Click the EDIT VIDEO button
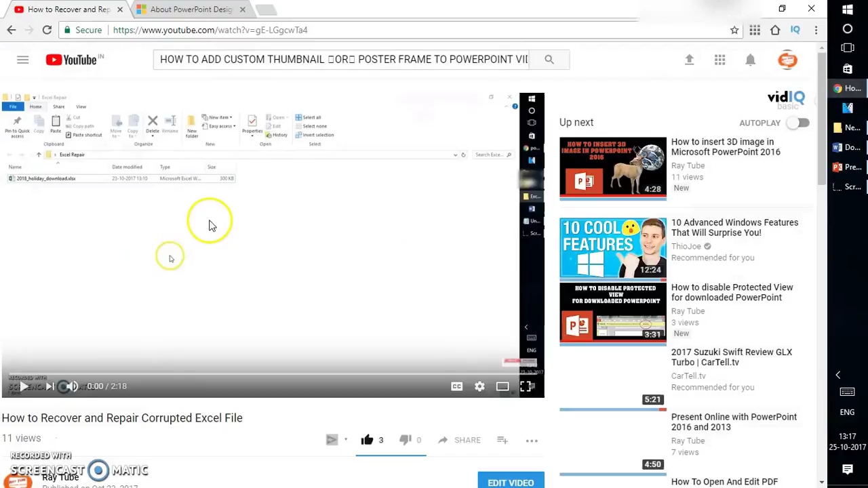This screenshot has width=868, height=488. click(x=511, y=482)
